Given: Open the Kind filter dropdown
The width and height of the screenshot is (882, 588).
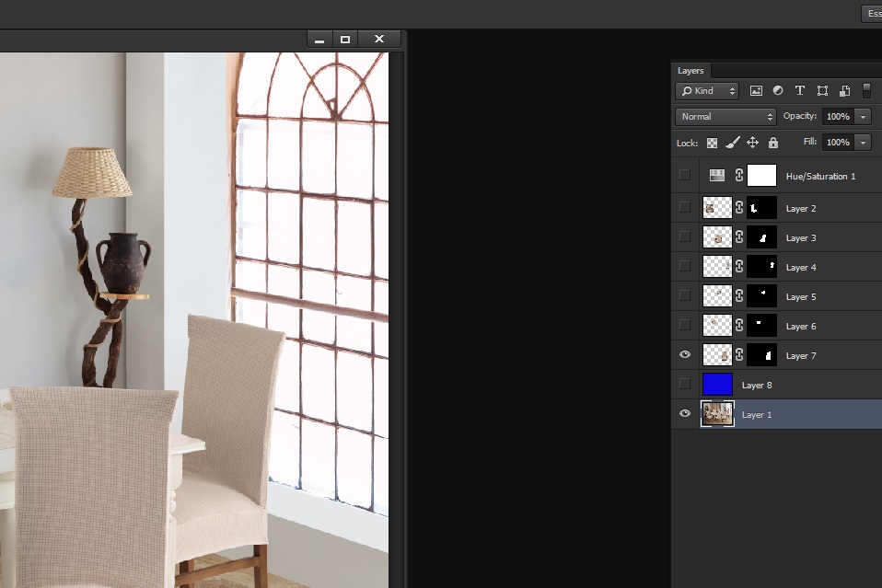Looking at the screenshot, I should (x=708, y=90).
